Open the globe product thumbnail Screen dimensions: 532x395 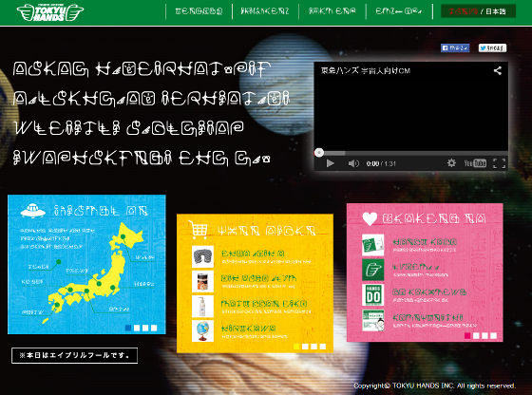[x=202, y=331]
